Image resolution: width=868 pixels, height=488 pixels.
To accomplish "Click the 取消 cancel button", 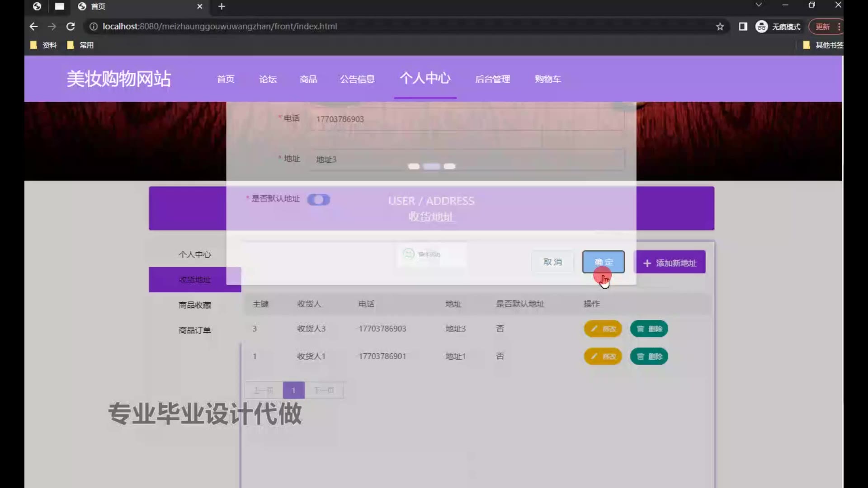I will point(552,262).
